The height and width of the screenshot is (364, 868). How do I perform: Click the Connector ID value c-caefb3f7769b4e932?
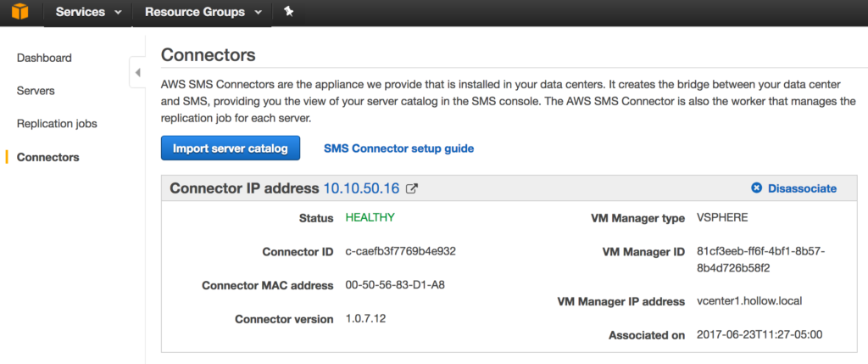tap(401, 251)
